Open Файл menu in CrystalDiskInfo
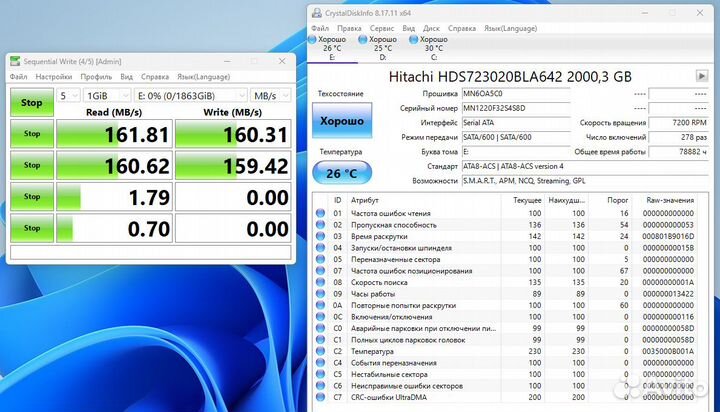The image size is (720, 412). tap(320, 28)
